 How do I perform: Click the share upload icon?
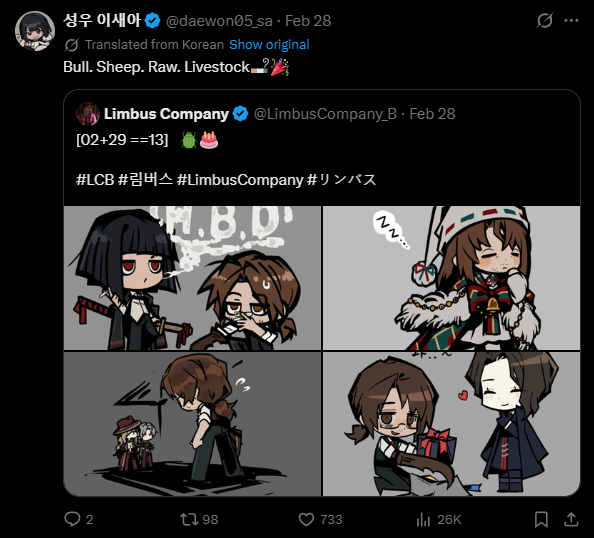tap(571, 519)
